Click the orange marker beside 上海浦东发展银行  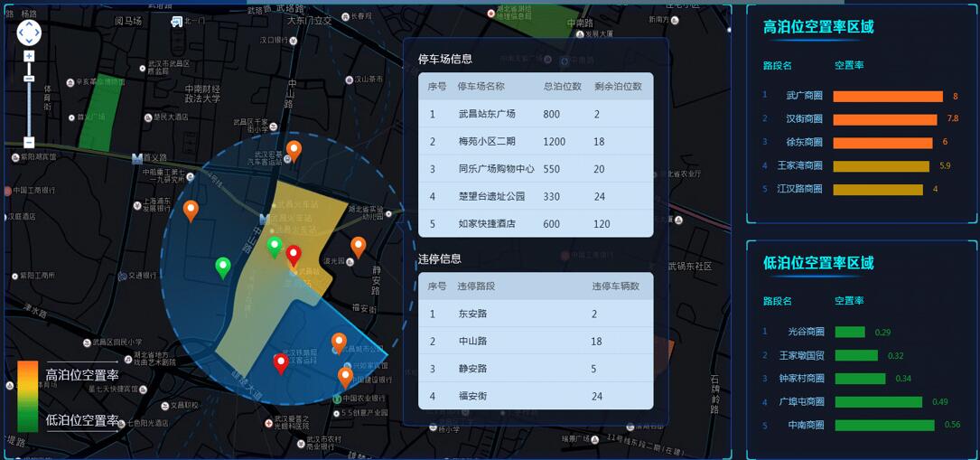191,211
